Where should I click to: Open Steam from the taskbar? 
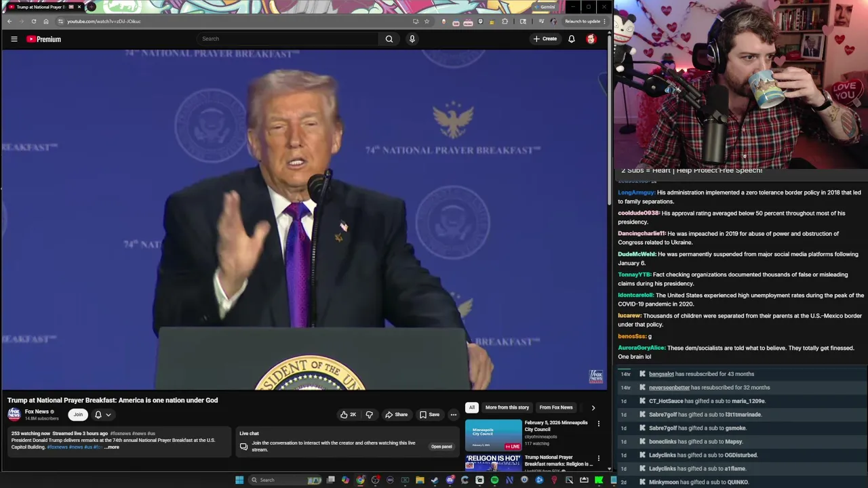pos(435,480)
